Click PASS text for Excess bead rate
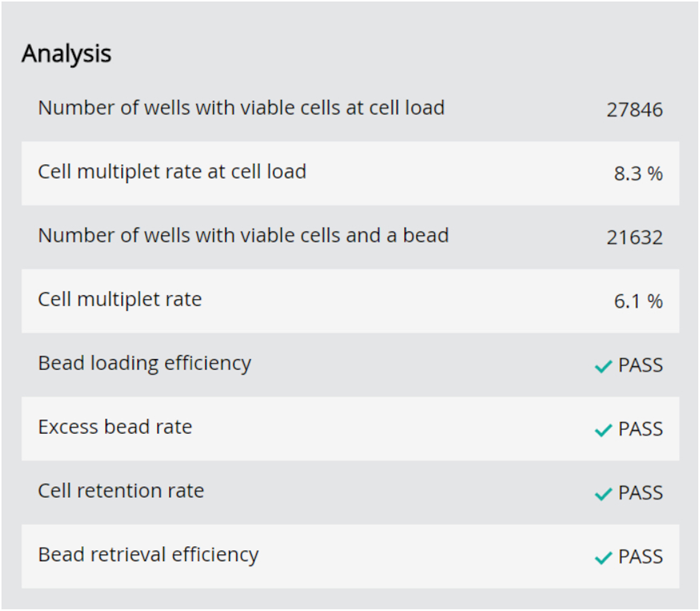The image size is (700, 611). tap(640, 429)
